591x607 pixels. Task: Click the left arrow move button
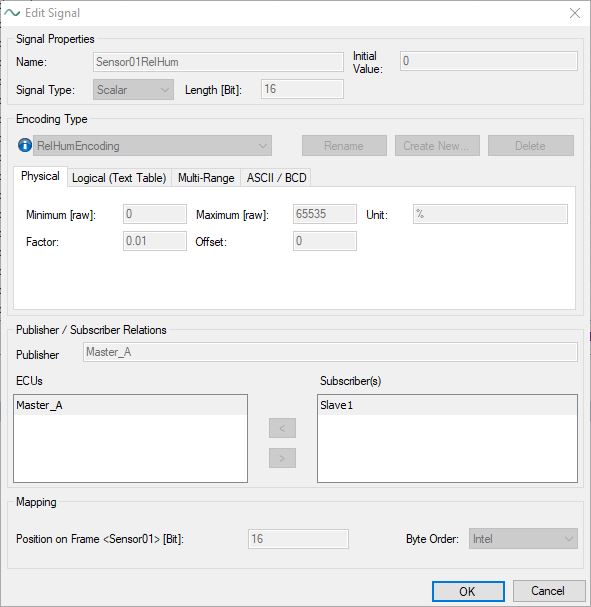282,428
